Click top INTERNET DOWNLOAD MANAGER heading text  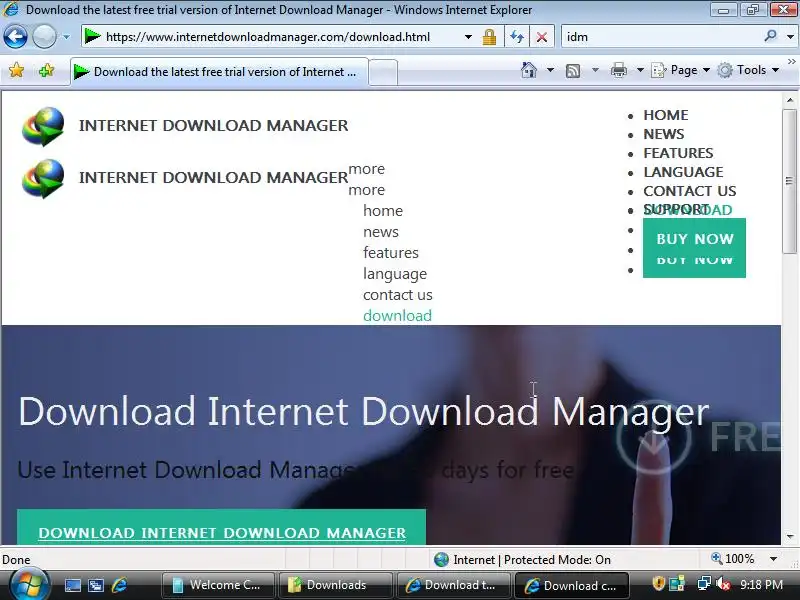tap(213, 126)
